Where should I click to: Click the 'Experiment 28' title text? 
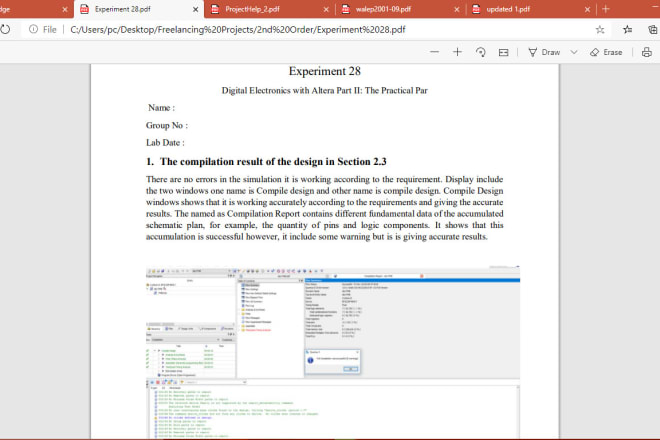[325, 71]
